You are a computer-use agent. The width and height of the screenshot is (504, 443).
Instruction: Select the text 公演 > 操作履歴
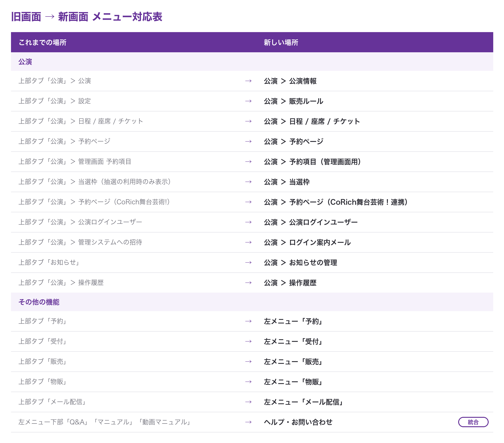tap(290, 283)
